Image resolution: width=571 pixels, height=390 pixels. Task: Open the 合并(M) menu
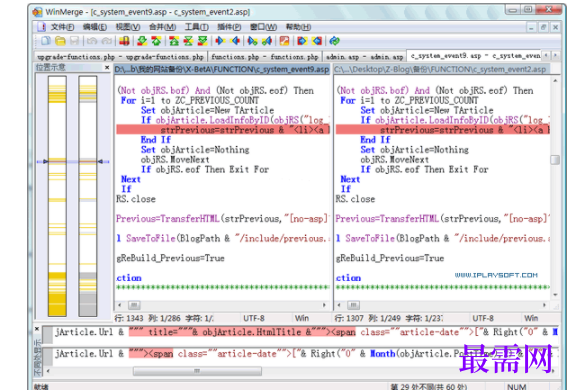click(x=162, y=27)
